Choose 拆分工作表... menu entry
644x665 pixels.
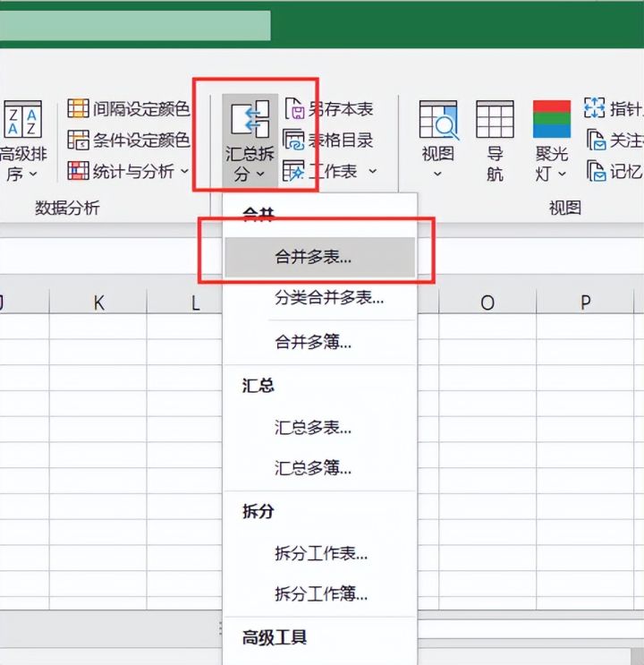pyautogui.click(x=319, y=553)
